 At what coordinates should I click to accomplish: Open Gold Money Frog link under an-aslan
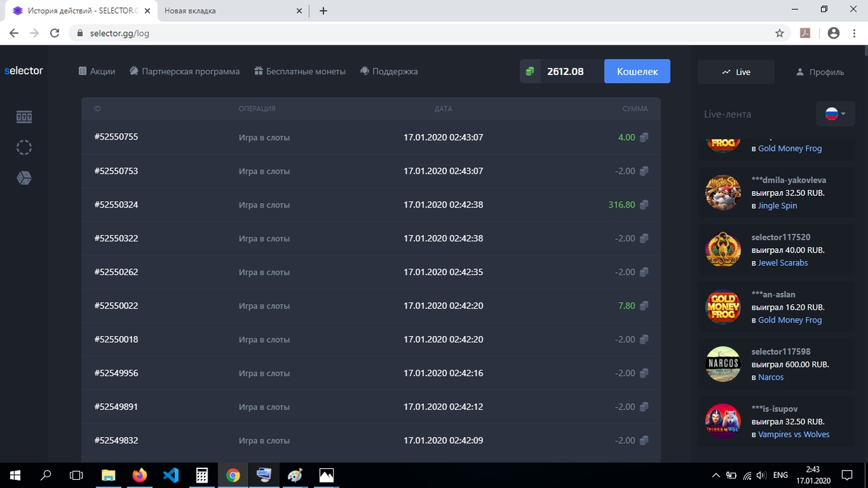789,320
